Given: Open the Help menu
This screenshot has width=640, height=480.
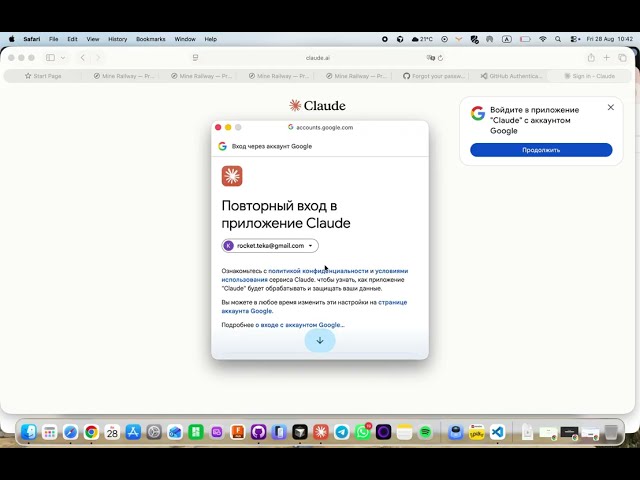Looking at the screenshot, I should [x=211, y=39].
